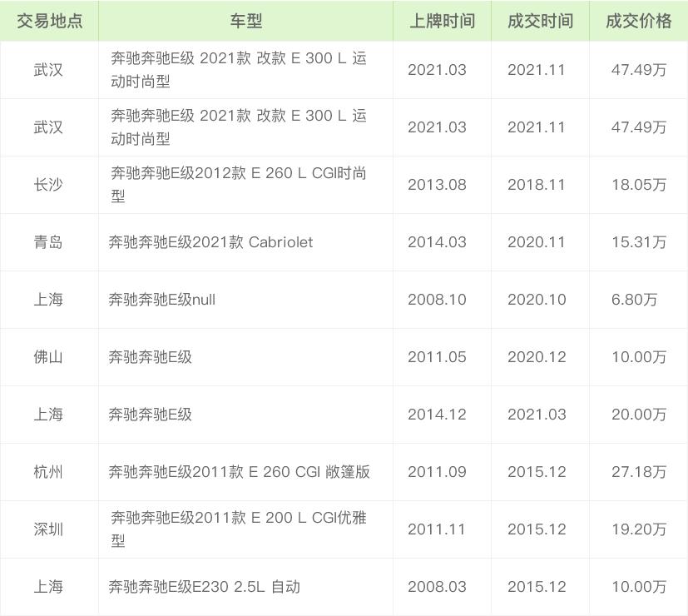Select the 成交价格 column header
Viewport: 688px width, 616px height.
coord(638,21)
